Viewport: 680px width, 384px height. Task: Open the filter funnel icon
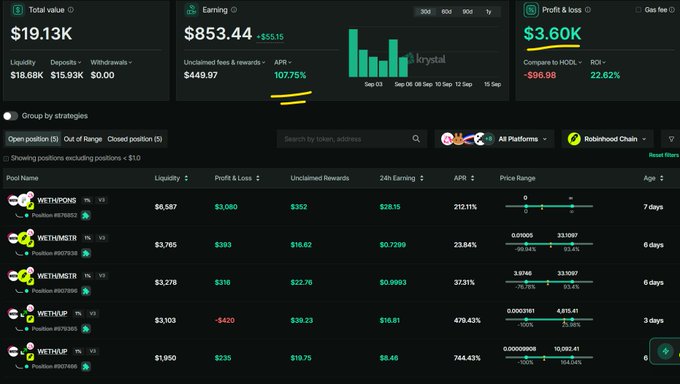point(671,139)
